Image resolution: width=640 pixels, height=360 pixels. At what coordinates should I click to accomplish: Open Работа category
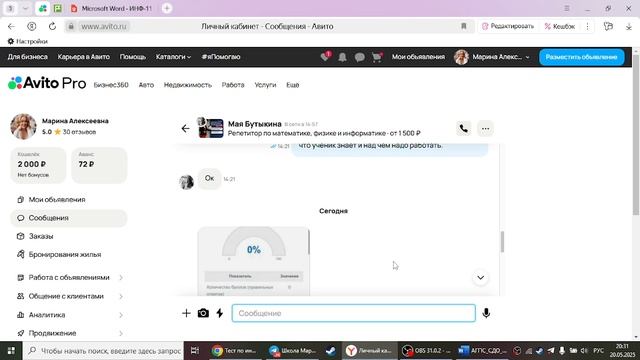(233, 85)
